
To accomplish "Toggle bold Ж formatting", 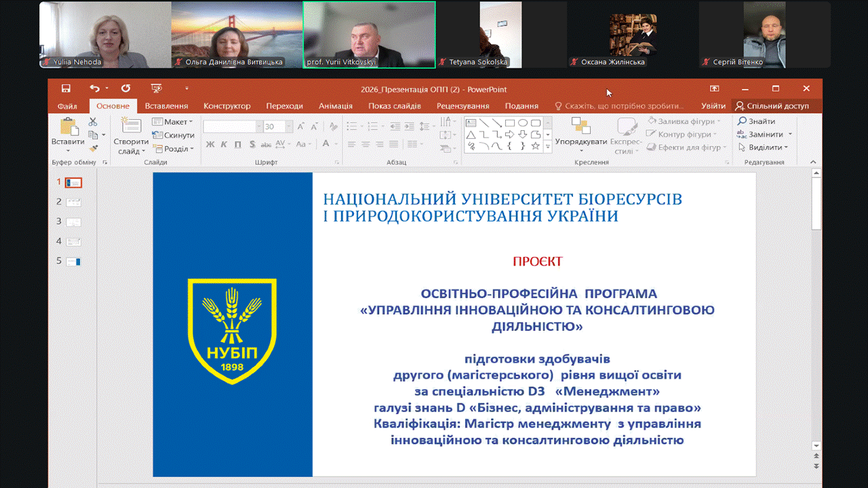I will click(x=210, y=144).
